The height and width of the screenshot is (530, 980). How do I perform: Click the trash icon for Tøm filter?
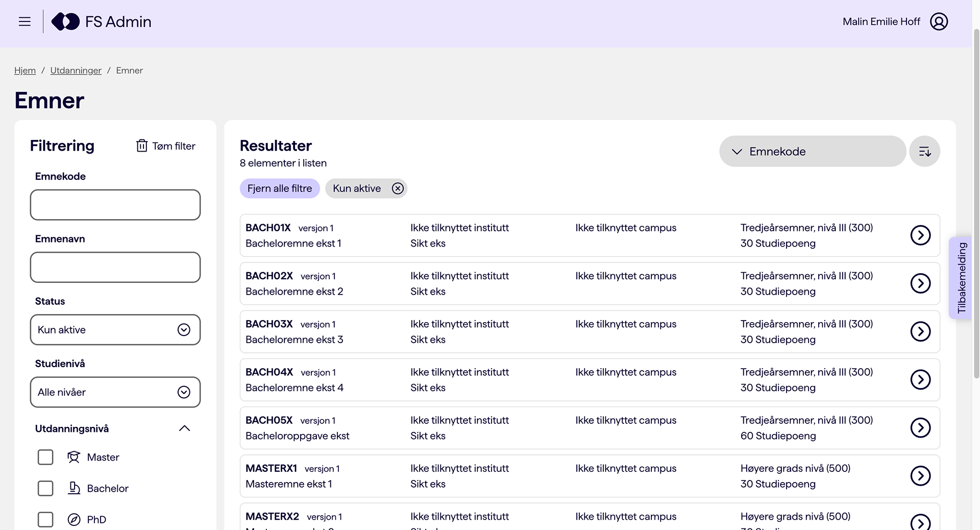pyautogui.click(x=142, y=146)
